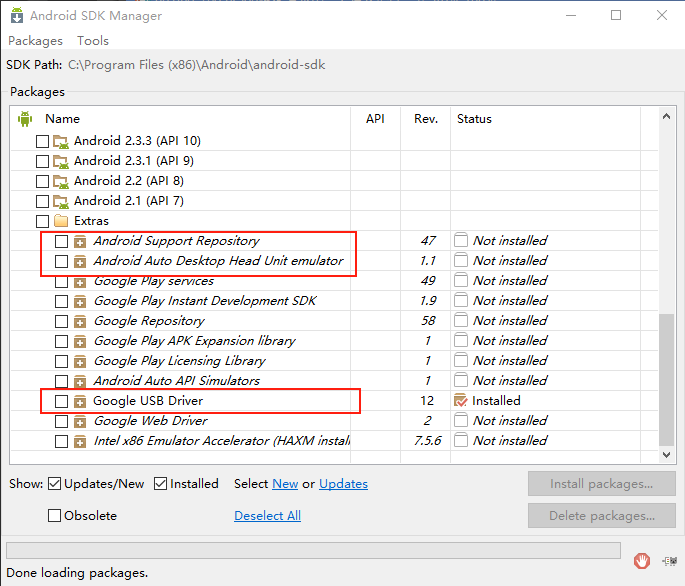Click the Status column header
Image resolution: width=685 pixels, height=586 pixels.
click(x=474, y=119)
